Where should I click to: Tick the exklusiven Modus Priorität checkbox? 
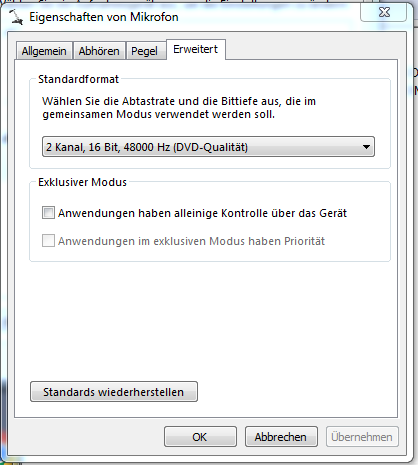coord(48,240)
